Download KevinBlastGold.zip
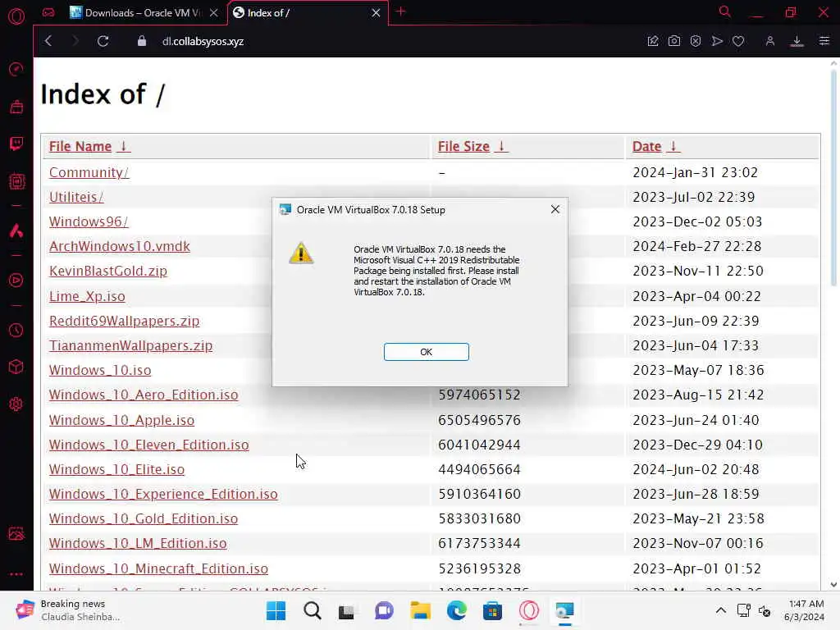Viewport: 840px width, 630px height. pyautogui.click(x=108, y=271)
